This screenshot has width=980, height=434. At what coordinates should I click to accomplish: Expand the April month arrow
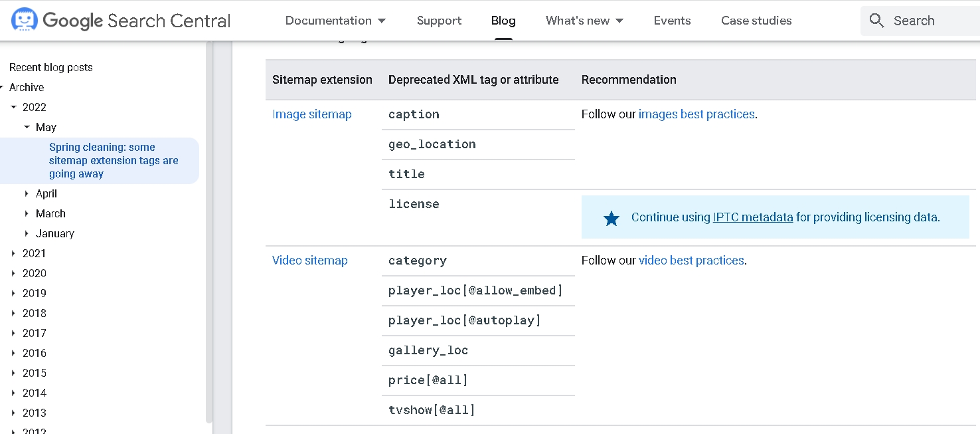pos(27,193)
